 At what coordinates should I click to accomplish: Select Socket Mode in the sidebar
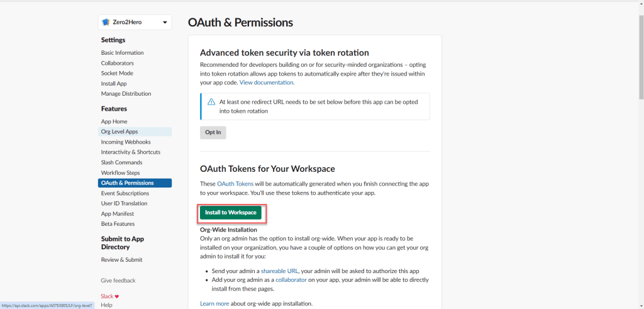click(117, 73)
